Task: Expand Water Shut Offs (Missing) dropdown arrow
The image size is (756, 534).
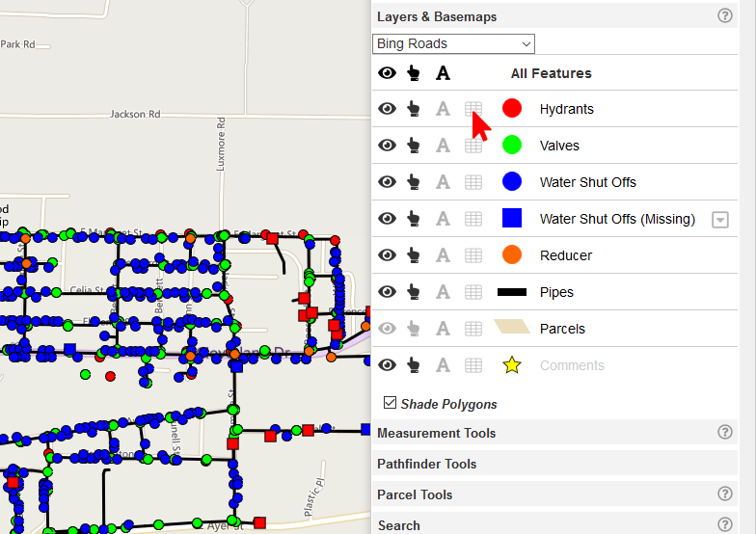Action: [x=719, y=219]
